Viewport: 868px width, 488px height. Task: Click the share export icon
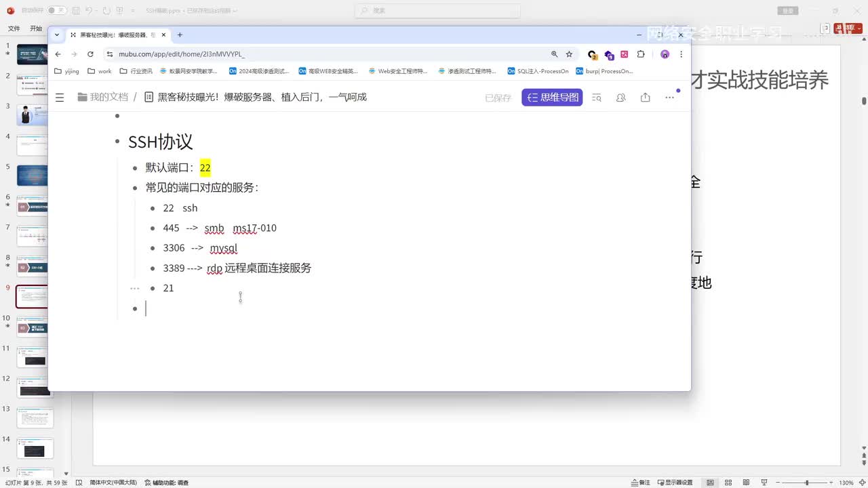pyautogui.click(x=645, y=98)
